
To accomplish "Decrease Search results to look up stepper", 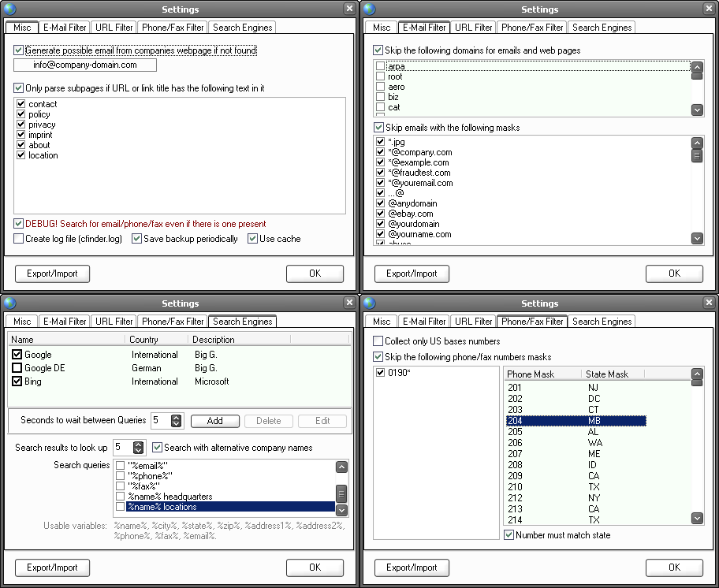I will (x=138, y=451).
